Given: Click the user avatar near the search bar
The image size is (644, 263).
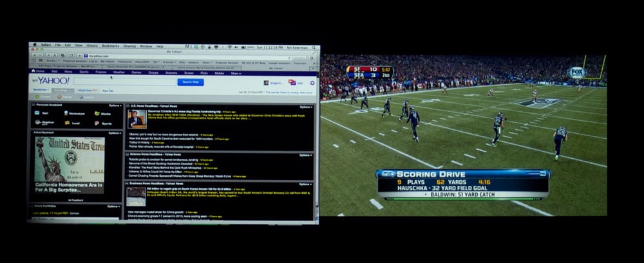Looking at the screenshot, I should tap(266, 83).
